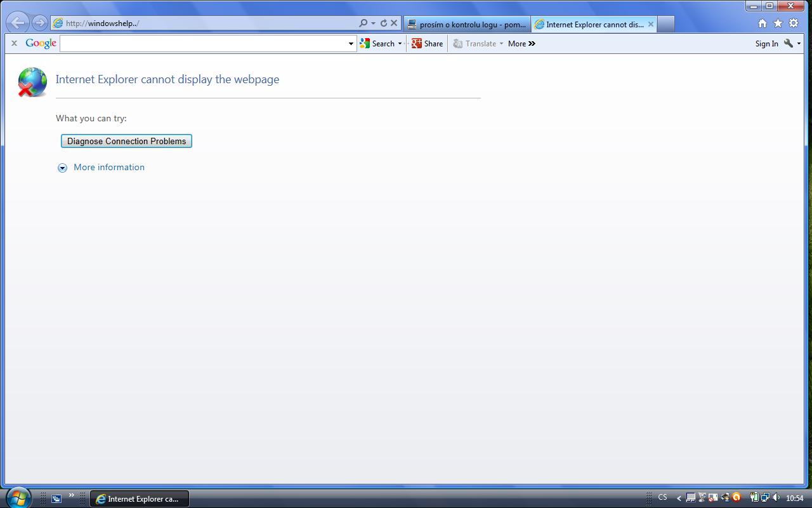The width and height of the screenshot is (812, 508).
Task: Expand the Search button dropdown arrow
Action: 400,44
